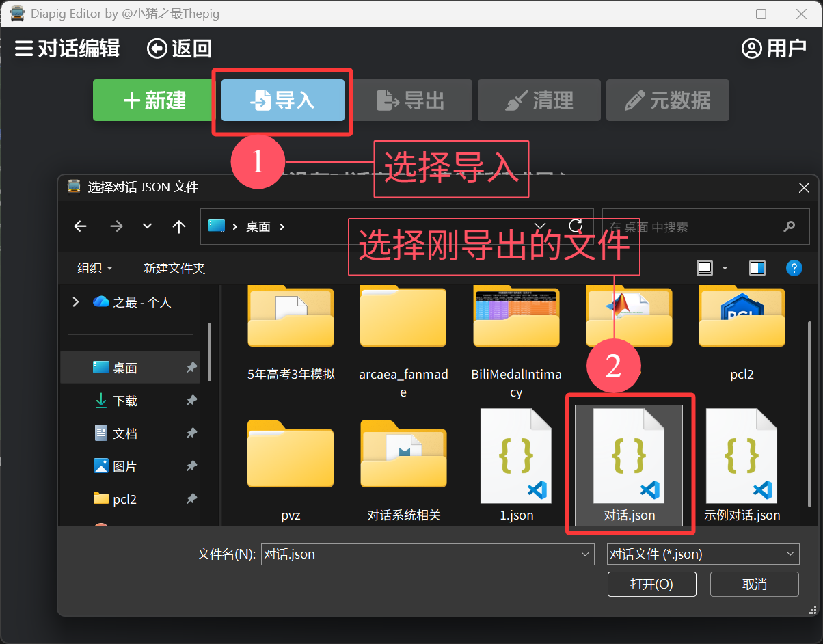Open the 对话文件 (*.json) file type dropdown
This screenshot has width=823, height=644.
point(703,554)
